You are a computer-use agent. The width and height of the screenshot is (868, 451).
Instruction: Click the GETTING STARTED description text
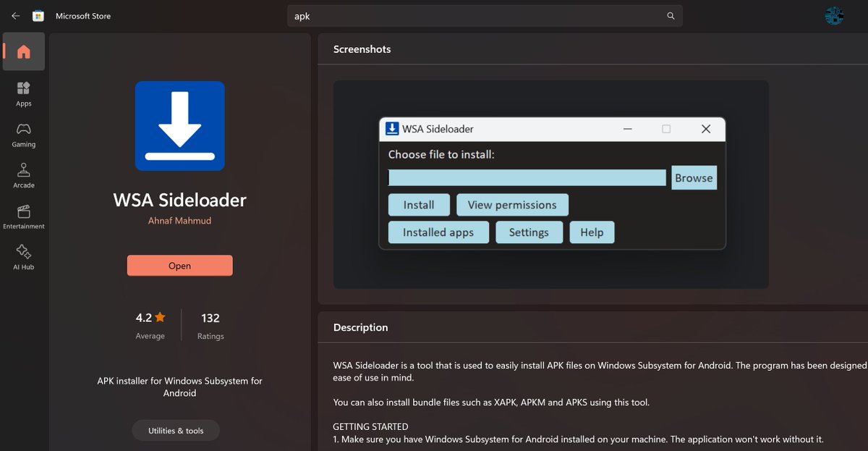pyautogui.click(x=370, y=426)
